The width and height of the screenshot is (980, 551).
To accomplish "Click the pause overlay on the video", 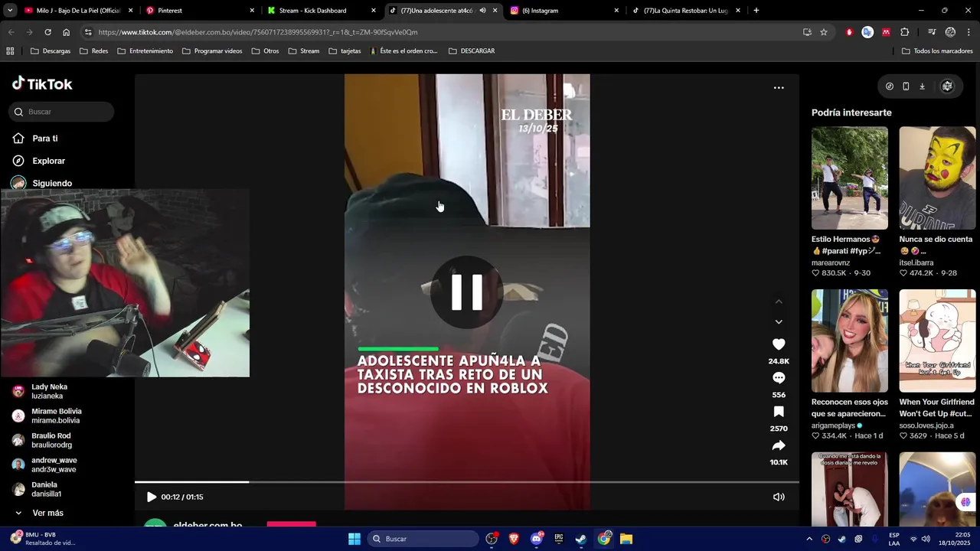I will (467, 292).
